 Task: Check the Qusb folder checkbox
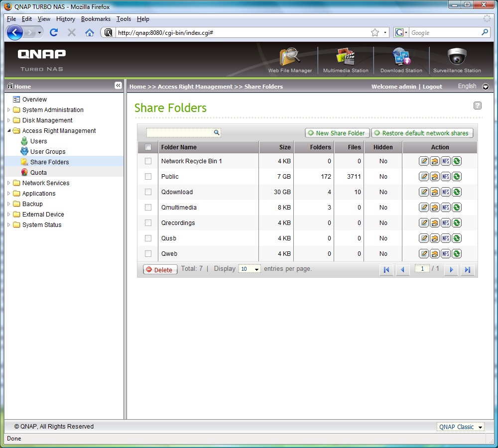tap(148, 238)
